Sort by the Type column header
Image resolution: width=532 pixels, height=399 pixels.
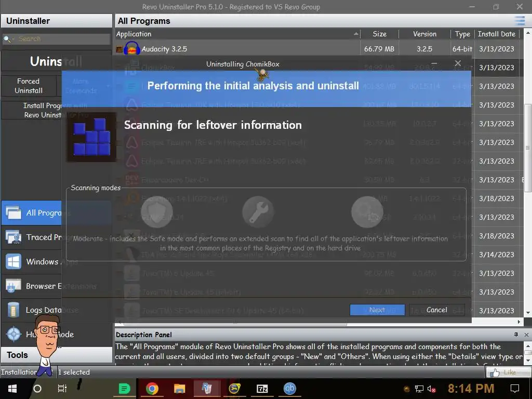(x=462, y=34)
